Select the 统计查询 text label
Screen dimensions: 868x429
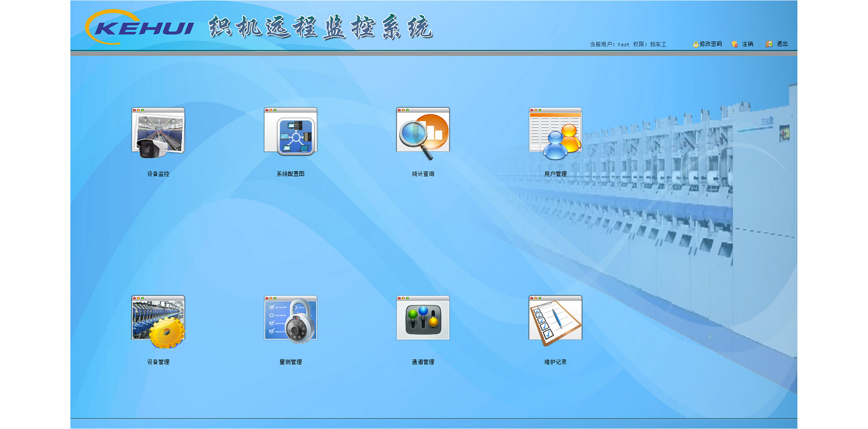point(423,174)
